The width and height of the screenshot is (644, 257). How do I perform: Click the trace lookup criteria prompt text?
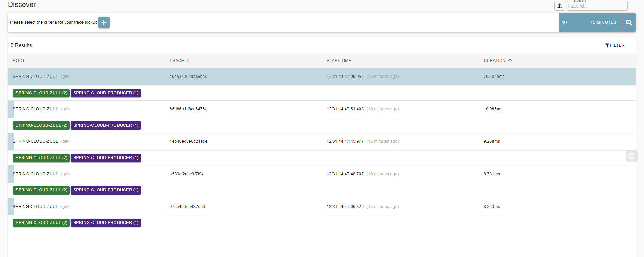pyautogui.click(x=54, y=22)
